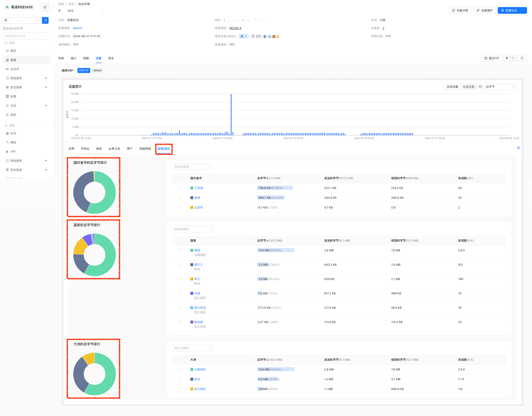Switch to the 业务分类 sub-tab
Viewport: 532px width, 416px height.
(x=114, y=149)
